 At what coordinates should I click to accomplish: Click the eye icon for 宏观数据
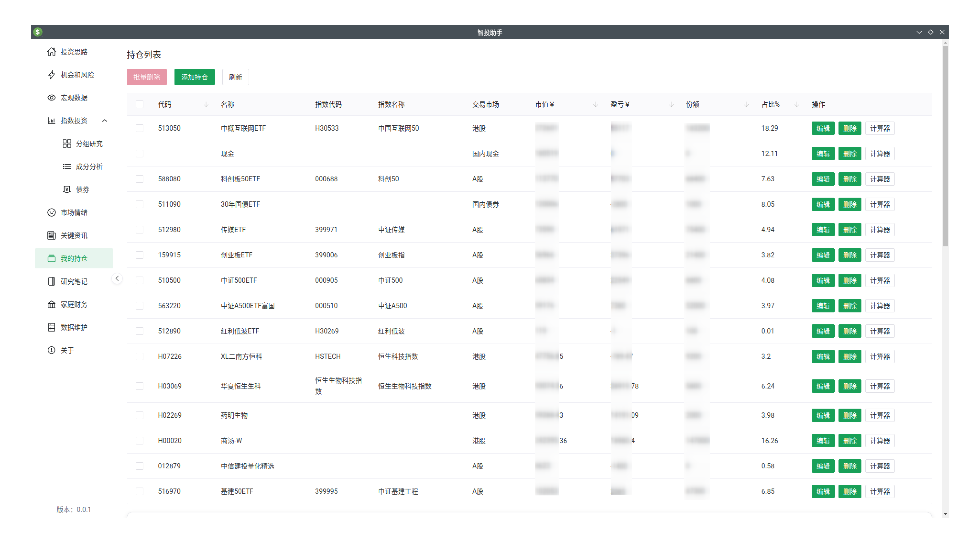(51, 98)
